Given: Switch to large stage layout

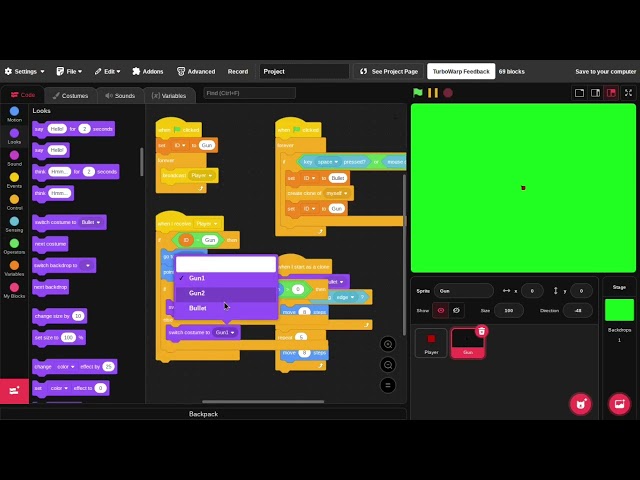Looking at the screenshot, I should point(595,93).
